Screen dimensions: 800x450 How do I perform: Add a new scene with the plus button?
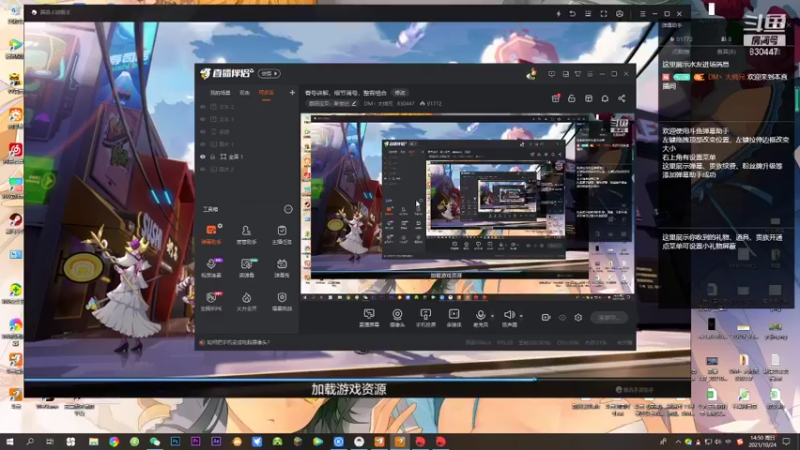(x=292, y=93)
